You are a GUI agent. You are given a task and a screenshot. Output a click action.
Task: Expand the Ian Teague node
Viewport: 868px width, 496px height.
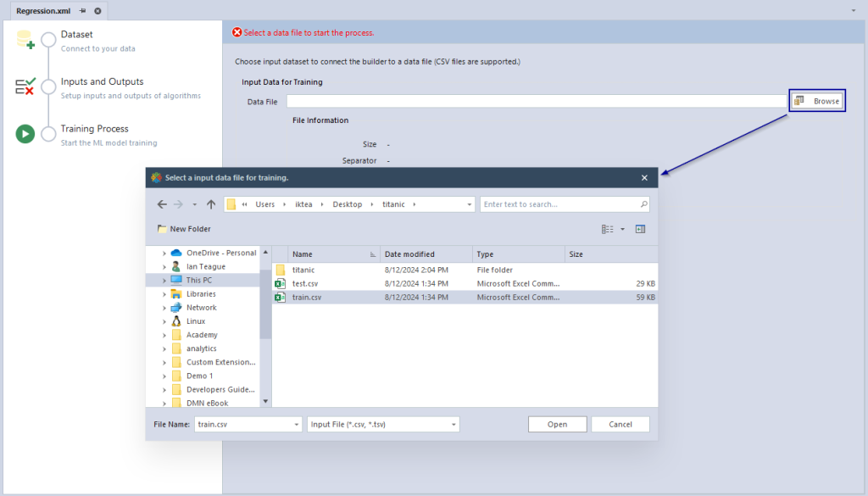[x=164, y=267]
